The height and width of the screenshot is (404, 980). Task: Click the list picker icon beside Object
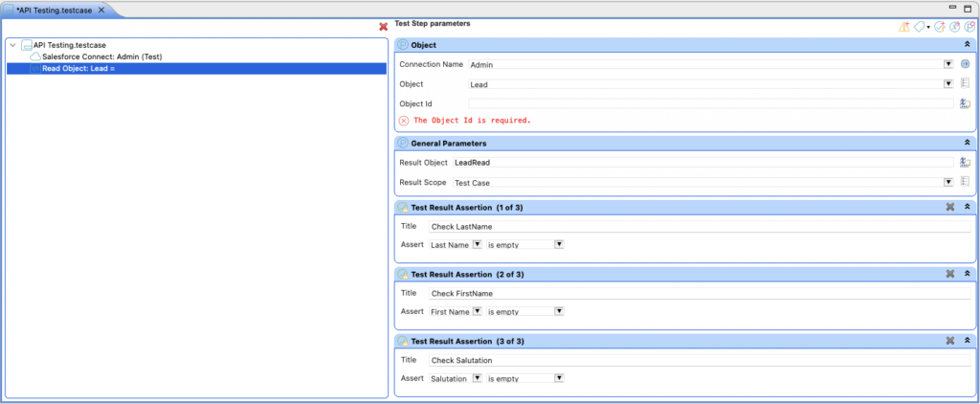pos(965,84)
